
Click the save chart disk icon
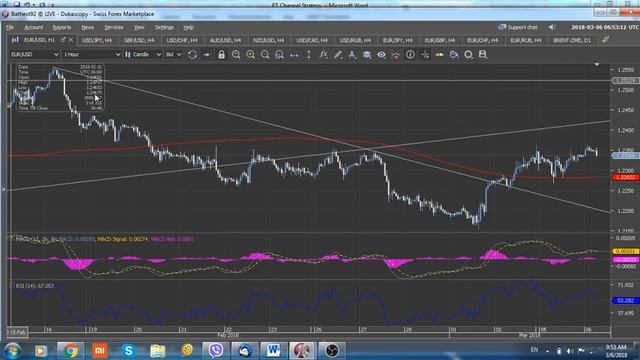click(x=483, y=55)
